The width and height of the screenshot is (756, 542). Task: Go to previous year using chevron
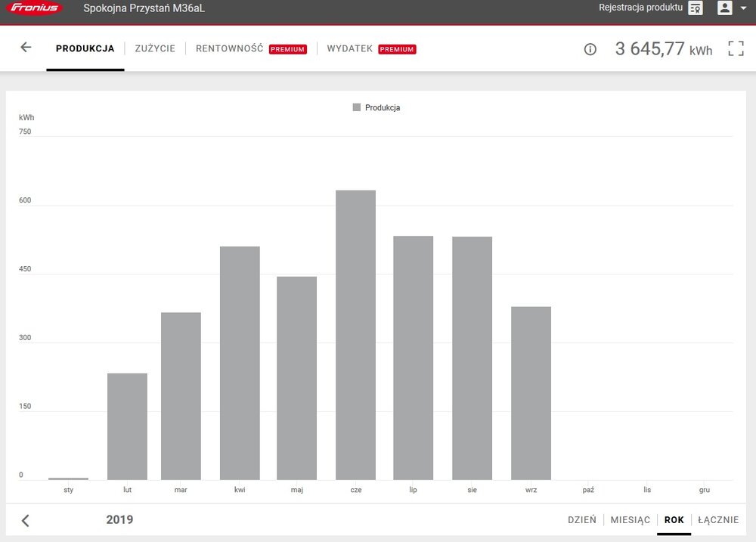[x=25, y=520]
